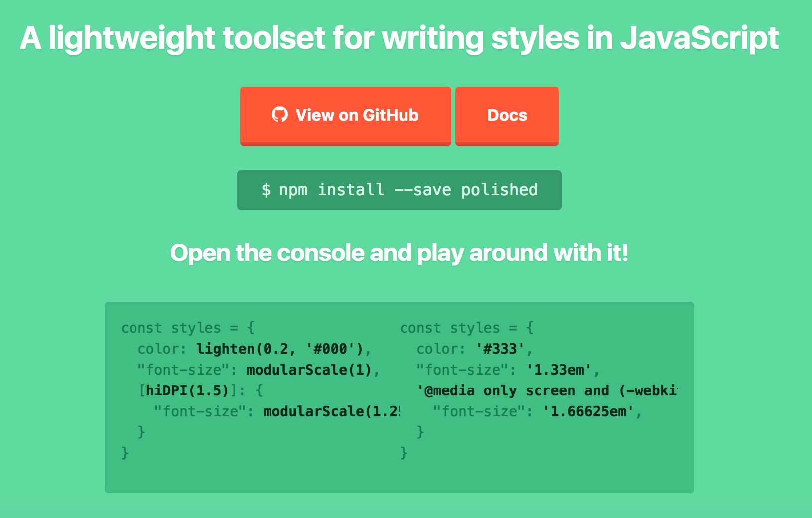This screenshot has height=518, width=812.
Task: Click the '1.66625em' value
Action: tap(588, 411)
